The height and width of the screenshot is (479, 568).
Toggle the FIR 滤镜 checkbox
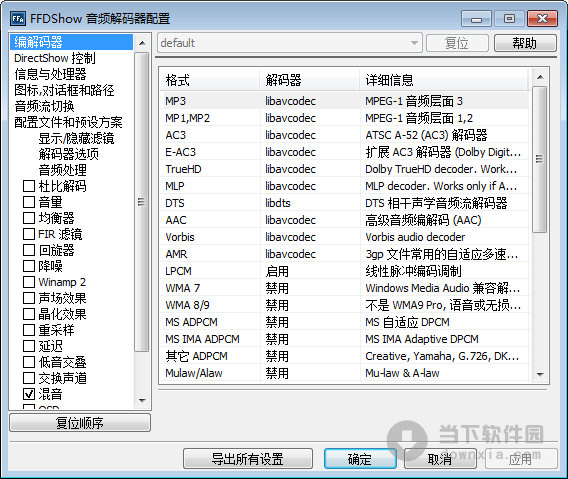pyautogui.click(x=29, y=234)
